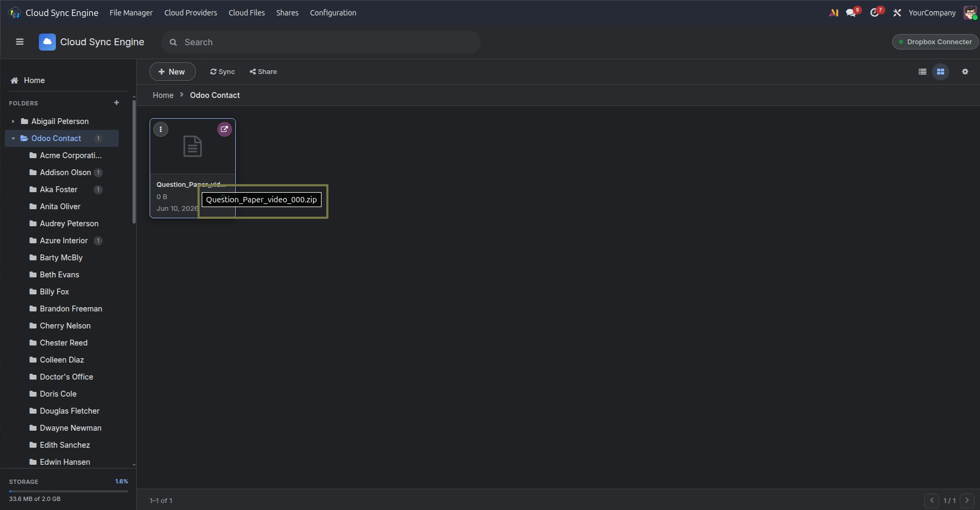This screenshot has width=980, height=510.
Task: Add a new folder with plus icon
Action: point(117,103)
